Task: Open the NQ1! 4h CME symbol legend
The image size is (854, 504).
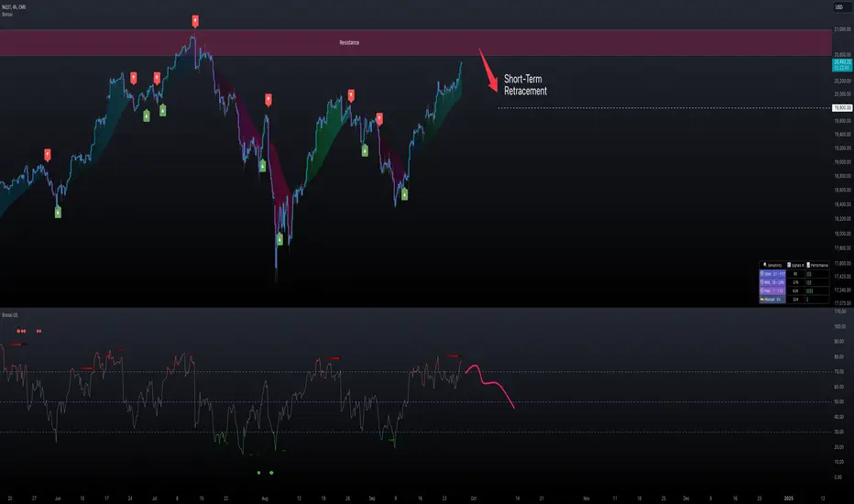Action: point(14,7)
